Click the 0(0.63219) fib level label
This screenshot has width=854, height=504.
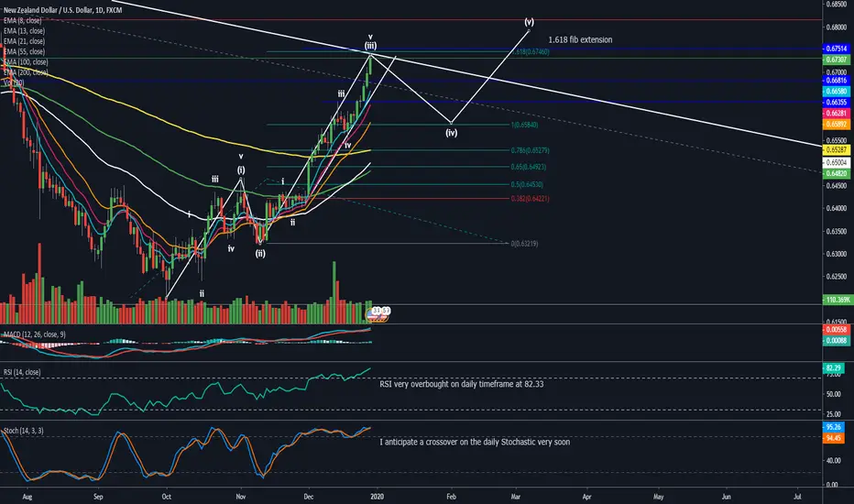pos(524,244)
